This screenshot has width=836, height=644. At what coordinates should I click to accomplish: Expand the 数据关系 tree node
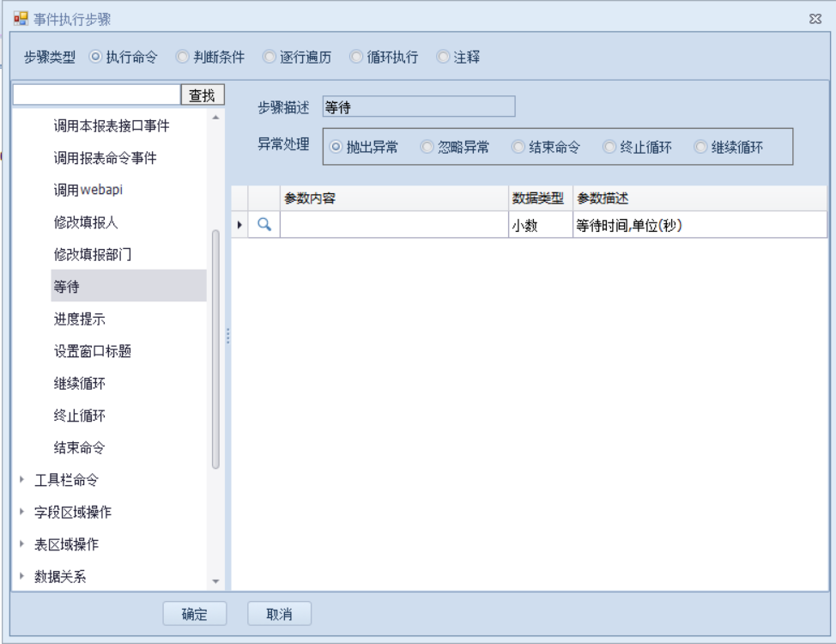(22, 577)
